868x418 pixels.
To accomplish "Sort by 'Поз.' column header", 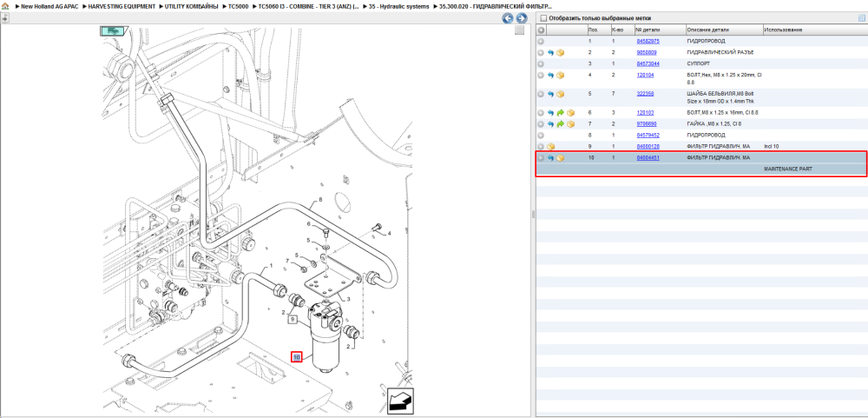I will pos(593,30).
